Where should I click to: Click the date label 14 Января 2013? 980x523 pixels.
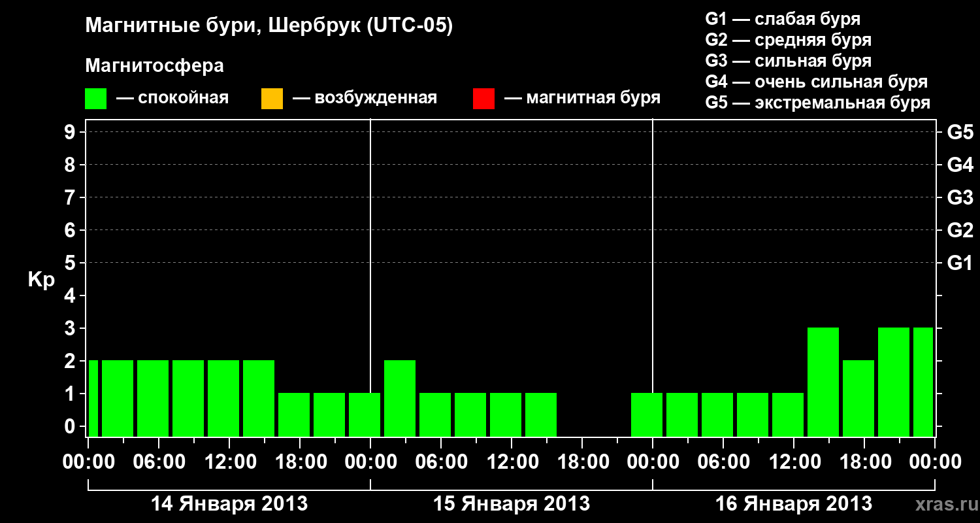229,504
